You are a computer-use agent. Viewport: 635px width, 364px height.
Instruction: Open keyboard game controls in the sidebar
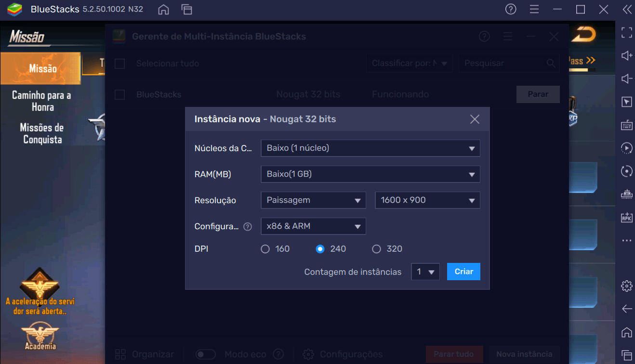(626, 125)
